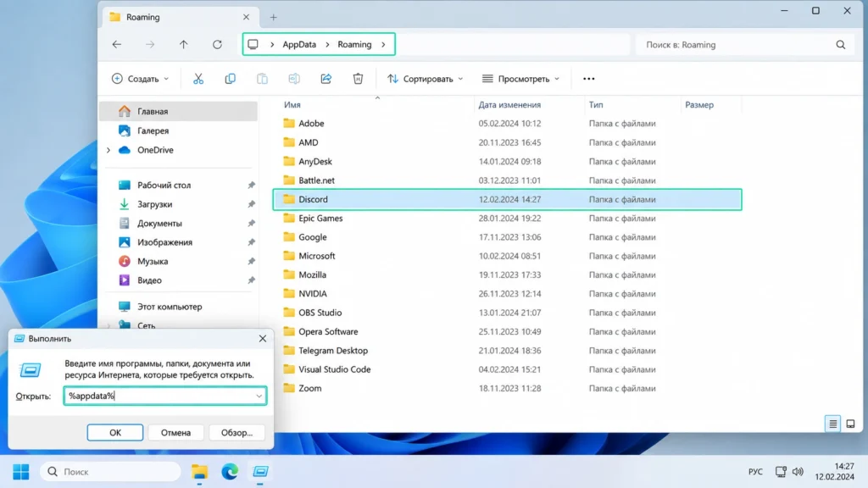Go up one folder level
The image size is (868, 488).
(183, 44)
